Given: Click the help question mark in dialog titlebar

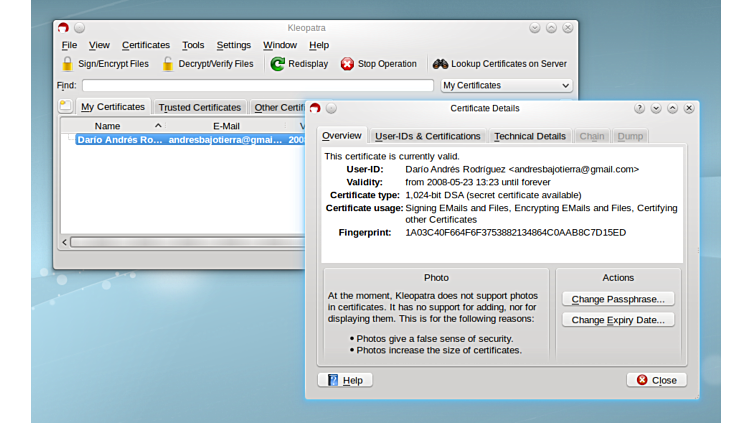Looking at the screenshot, I should point(639,108).
